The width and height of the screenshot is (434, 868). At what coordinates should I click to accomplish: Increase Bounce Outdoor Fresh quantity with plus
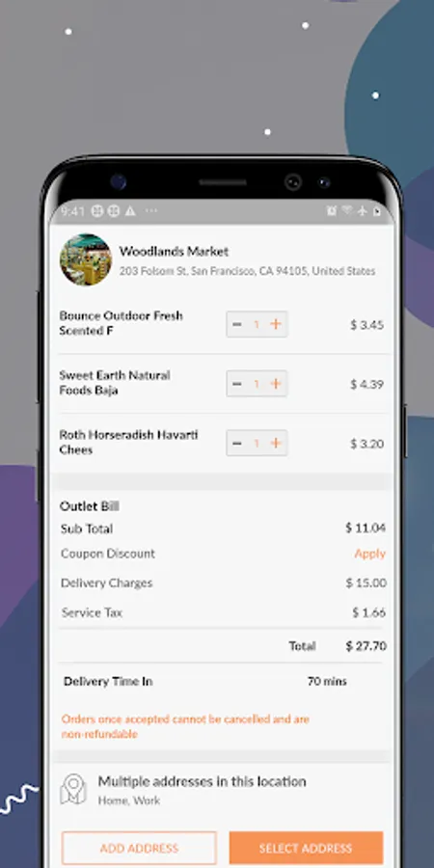[276, 324]
